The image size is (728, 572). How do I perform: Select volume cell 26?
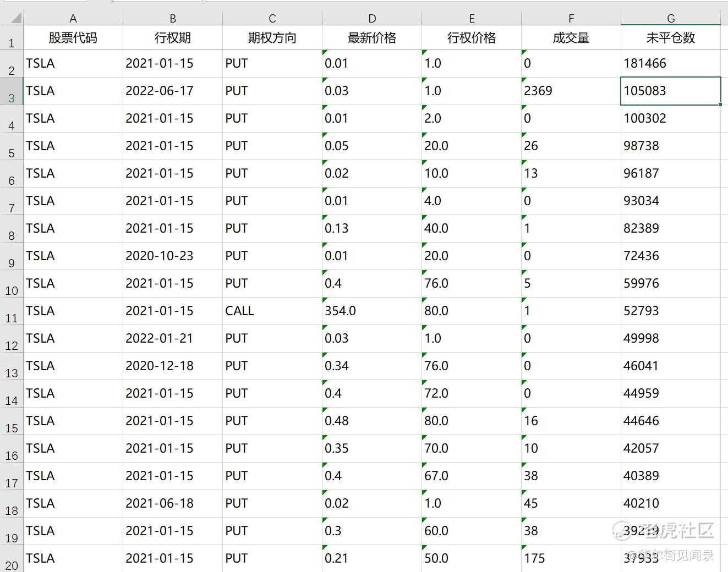571,146
